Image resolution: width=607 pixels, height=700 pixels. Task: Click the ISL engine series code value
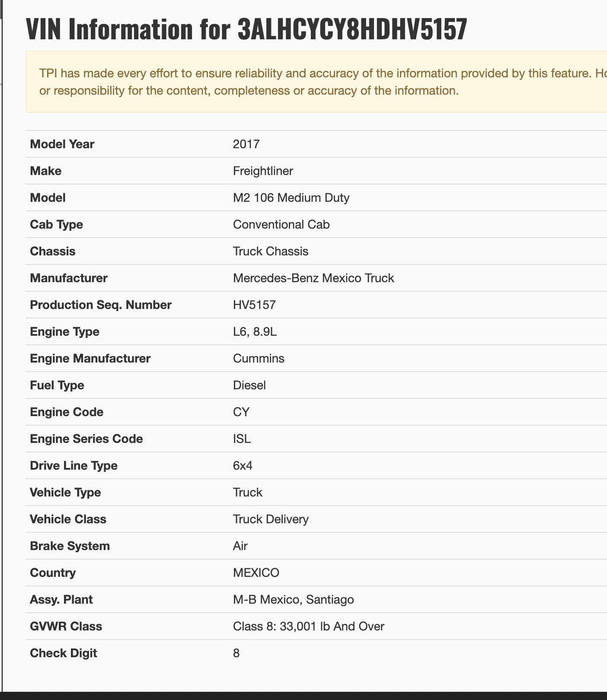[x=242, y=439]
